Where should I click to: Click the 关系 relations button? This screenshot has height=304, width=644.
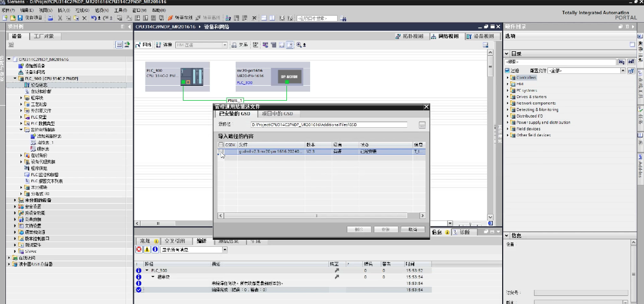coord(240,45)
